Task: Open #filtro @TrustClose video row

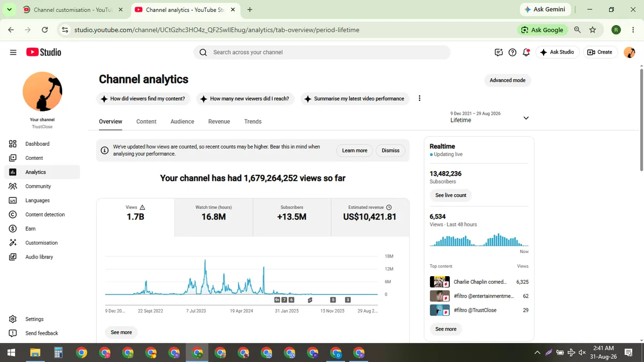Action: pos(479,310)
